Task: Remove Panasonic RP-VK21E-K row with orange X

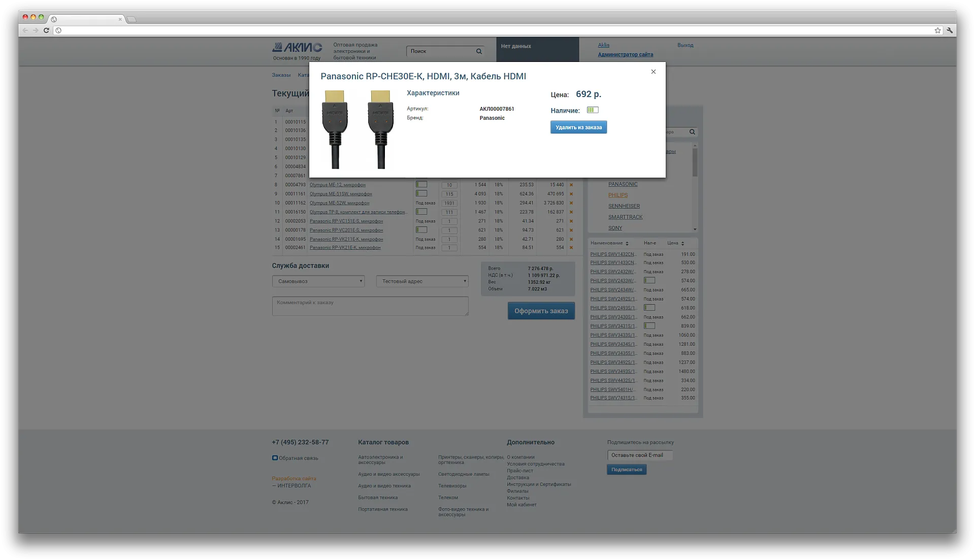Action: click(571, 248)
